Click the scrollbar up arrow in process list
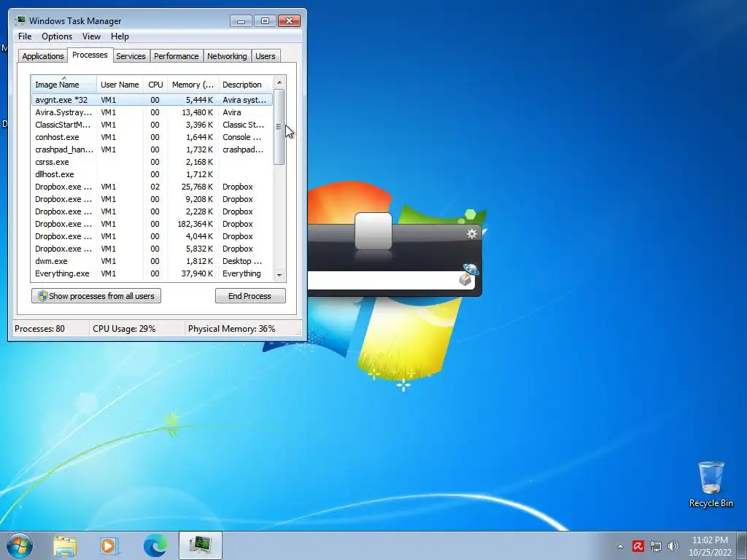The height and width of the screenshot is (560, 747). (x=279, y=82)
